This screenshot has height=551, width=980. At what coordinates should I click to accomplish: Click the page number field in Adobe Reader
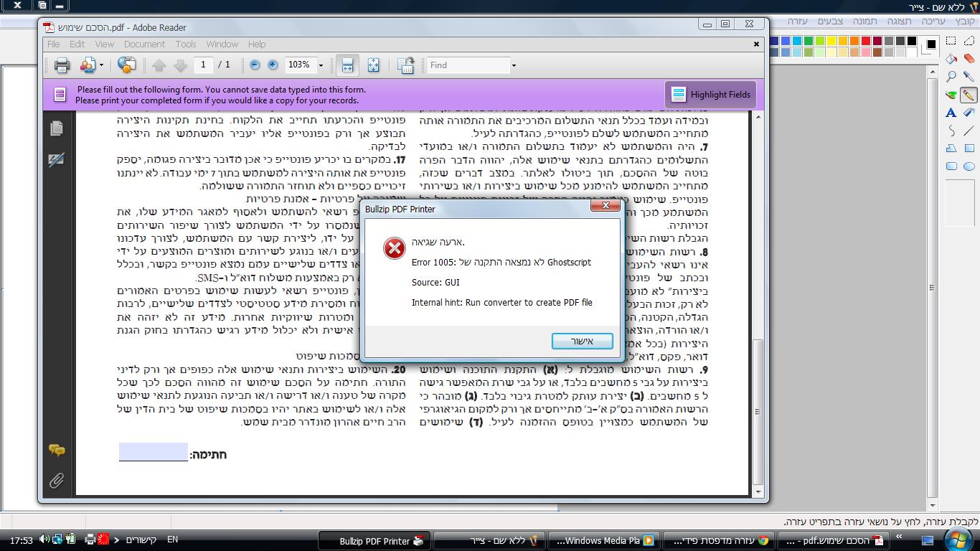[x=203, y=65]
